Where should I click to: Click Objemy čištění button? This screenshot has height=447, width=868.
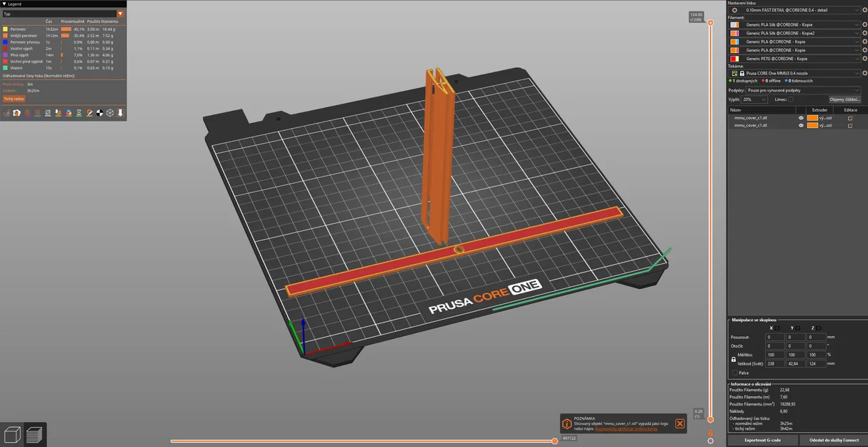(844, 99)
